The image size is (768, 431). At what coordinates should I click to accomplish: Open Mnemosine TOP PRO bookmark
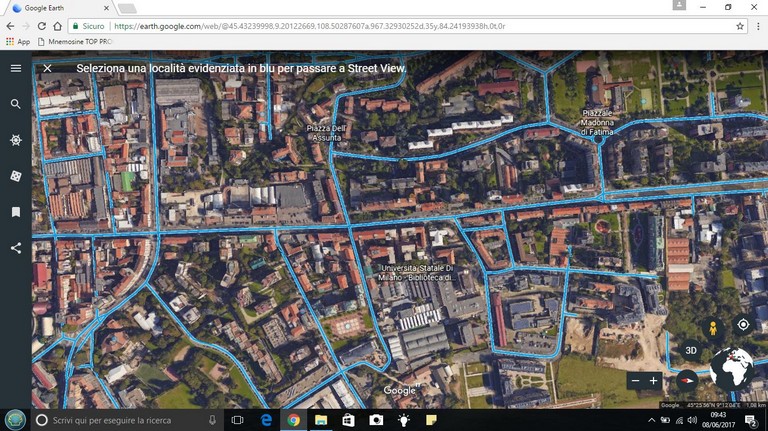75,42
